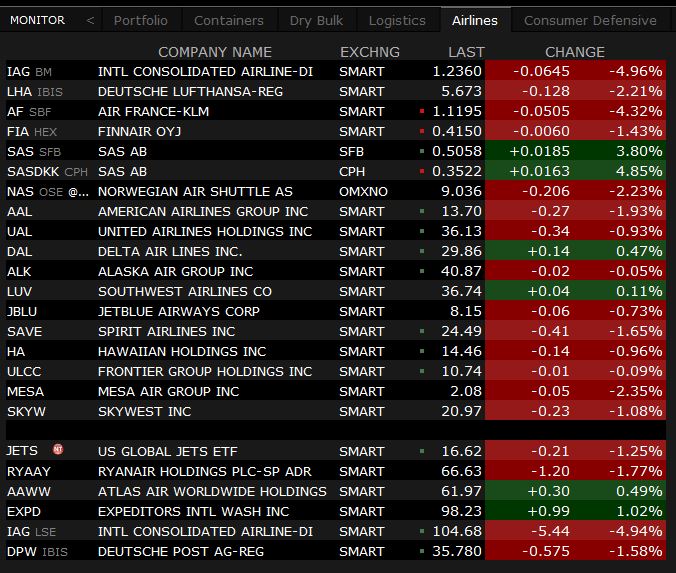Click SOUTHWEST AIRLINES CO name
The width and height of the screenshot is (676, 573).
[x=185, y=291]
